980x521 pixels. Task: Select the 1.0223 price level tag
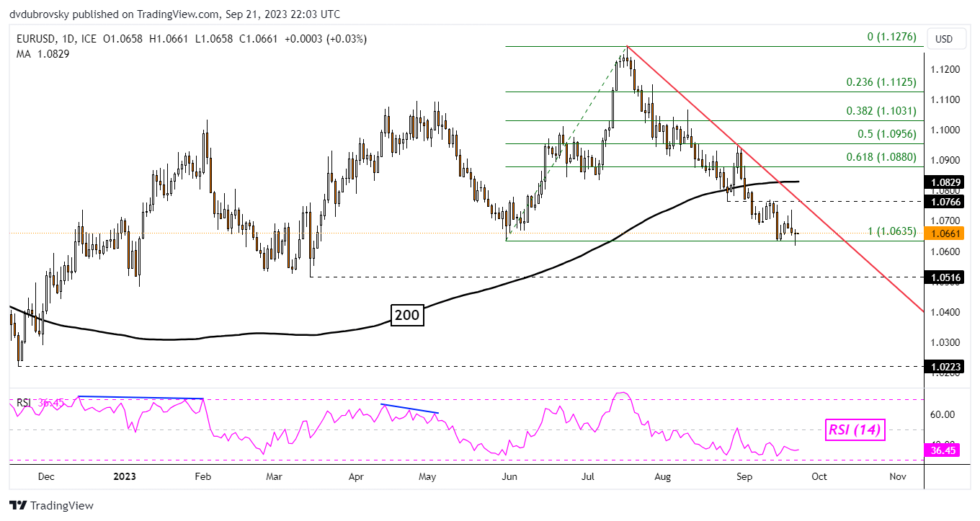944,366
